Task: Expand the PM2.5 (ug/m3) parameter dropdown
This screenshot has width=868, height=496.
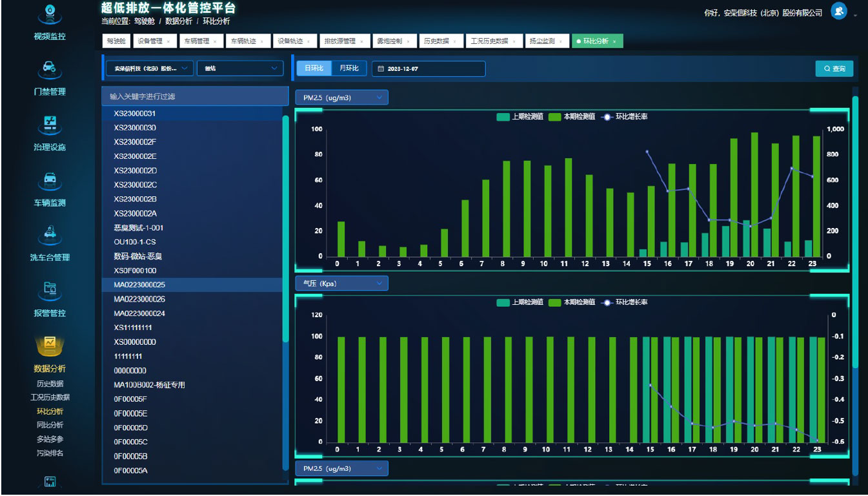Action: point(342,98)
